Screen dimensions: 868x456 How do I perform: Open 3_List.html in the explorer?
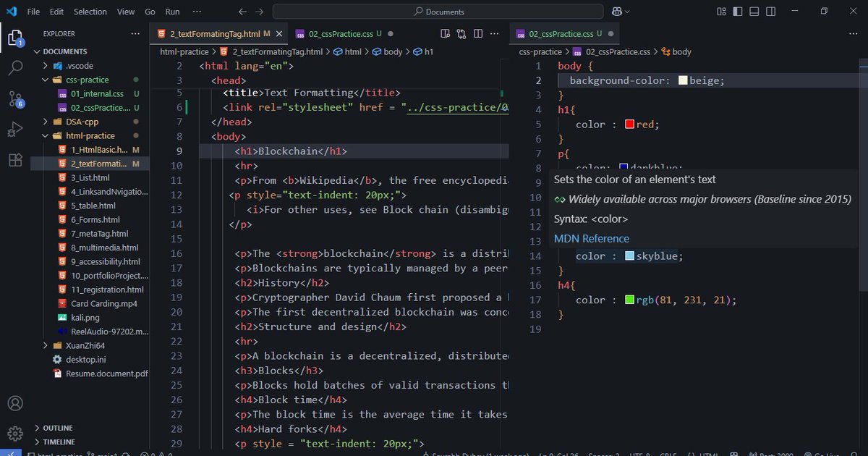[90, 178]
